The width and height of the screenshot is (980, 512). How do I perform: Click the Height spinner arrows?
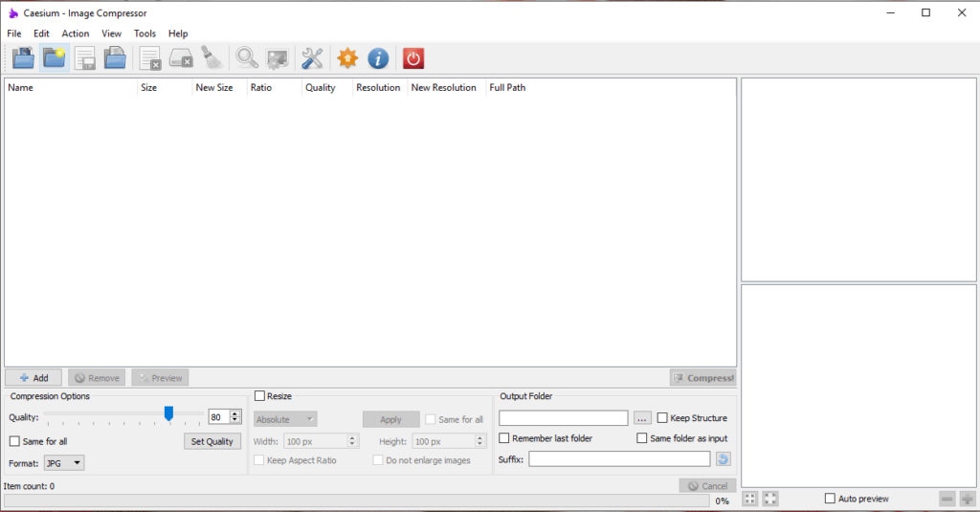click(x=480, y=441)
